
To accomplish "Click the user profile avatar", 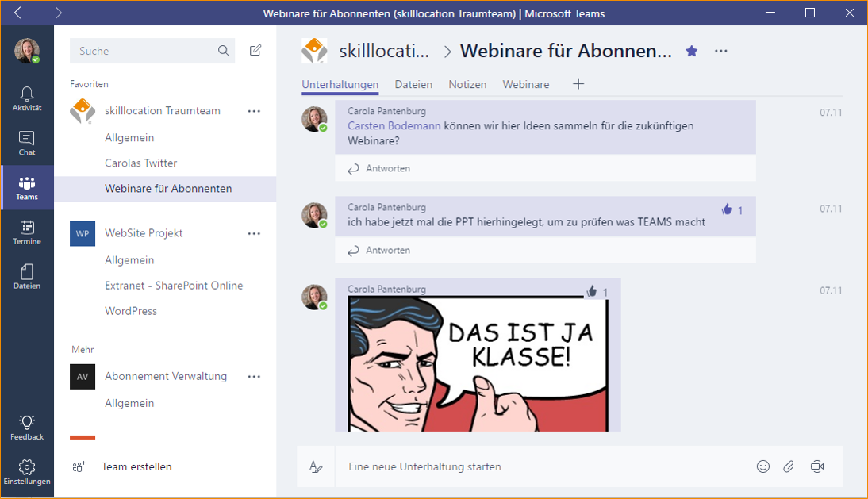I will [26, 51].
